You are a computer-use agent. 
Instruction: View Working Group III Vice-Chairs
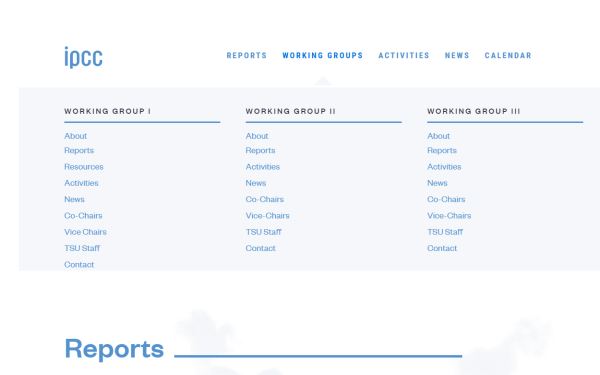[x=449, y=215]
